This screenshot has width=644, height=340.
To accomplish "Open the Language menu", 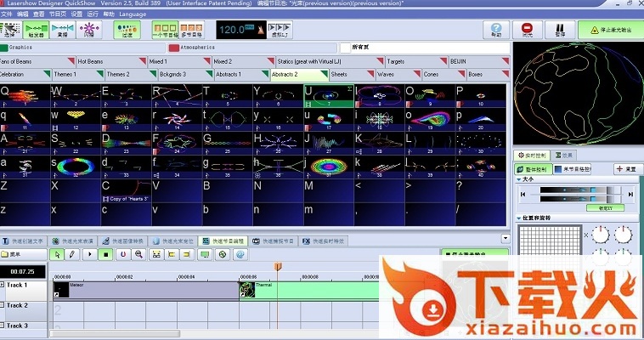I will coord(133,14).
